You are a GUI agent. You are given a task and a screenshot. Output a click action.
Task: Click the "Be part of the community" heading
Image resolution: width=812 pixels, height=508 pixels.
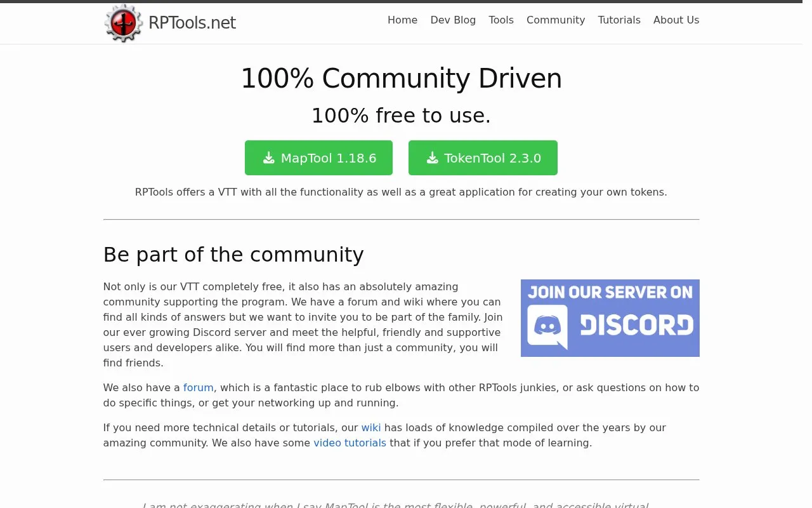point(233,254)
